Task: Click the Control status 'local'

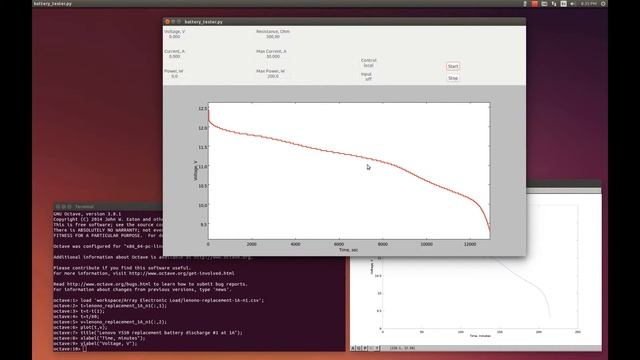Action: point(368,65)
